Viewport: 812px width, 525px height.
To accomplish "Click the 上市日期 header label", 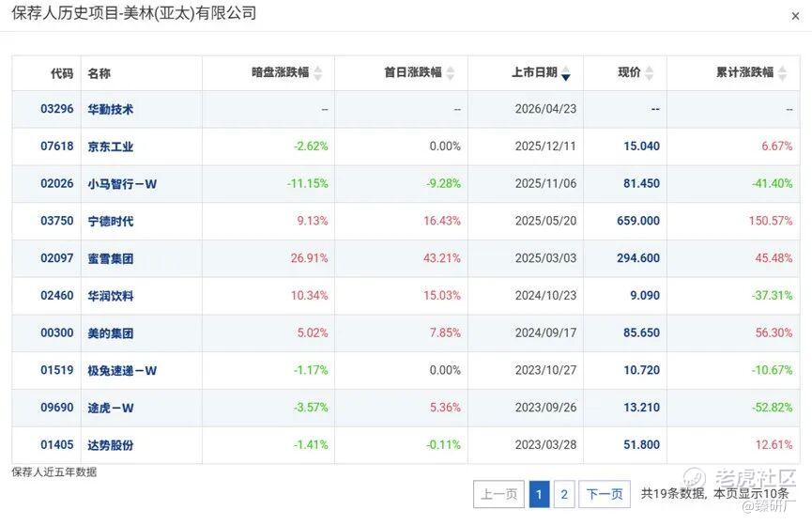I will (534, 72).
